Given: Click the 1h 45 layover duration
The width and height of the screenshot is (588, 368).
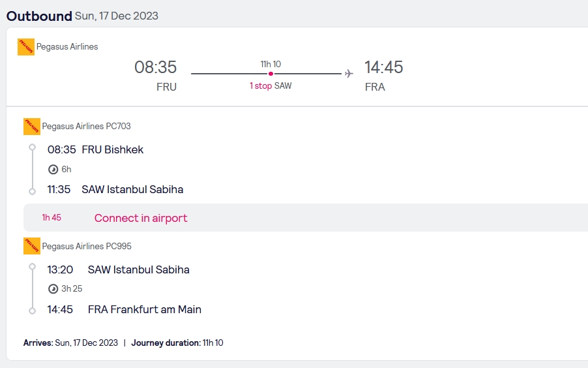Looking at the screenshot, I should (51, 218).
